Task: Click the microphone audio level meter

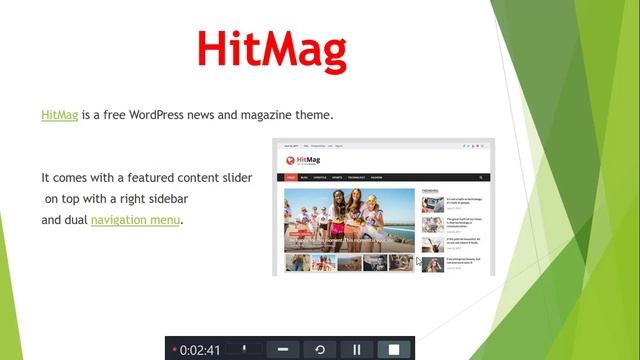Action: 244,349
